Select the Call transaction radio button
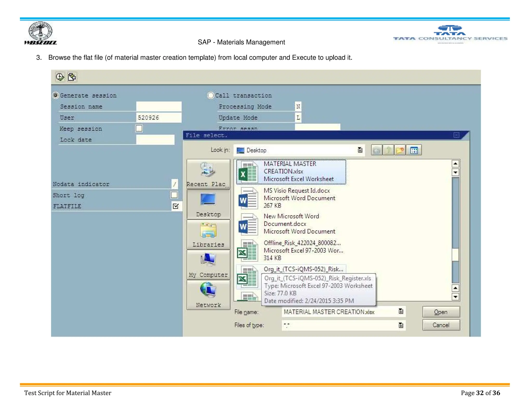532x411 pixels. (211, 95)
